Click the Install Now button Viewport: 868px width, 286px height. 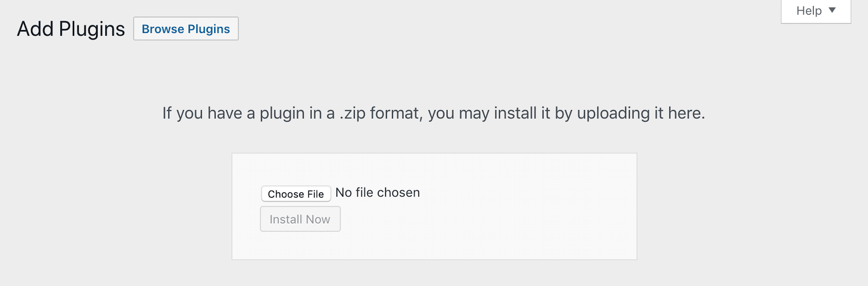click(x=300, y=219)
